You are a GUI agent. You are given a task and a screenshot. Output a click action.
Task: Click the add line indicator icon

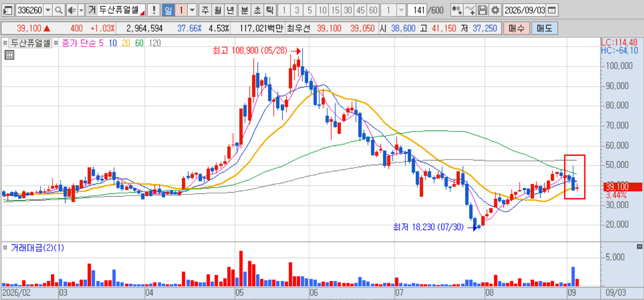[469, 10]
